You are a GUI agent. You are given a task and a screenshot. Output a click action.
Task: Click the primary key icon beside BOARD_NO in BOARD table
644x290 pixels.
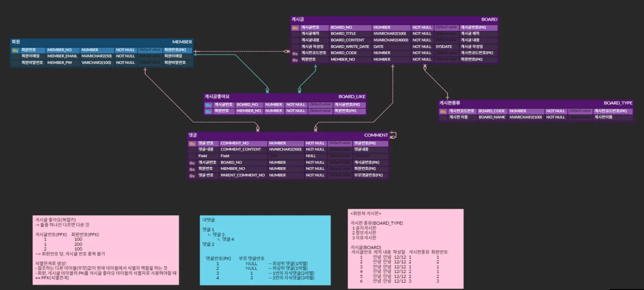coord(295,28)
